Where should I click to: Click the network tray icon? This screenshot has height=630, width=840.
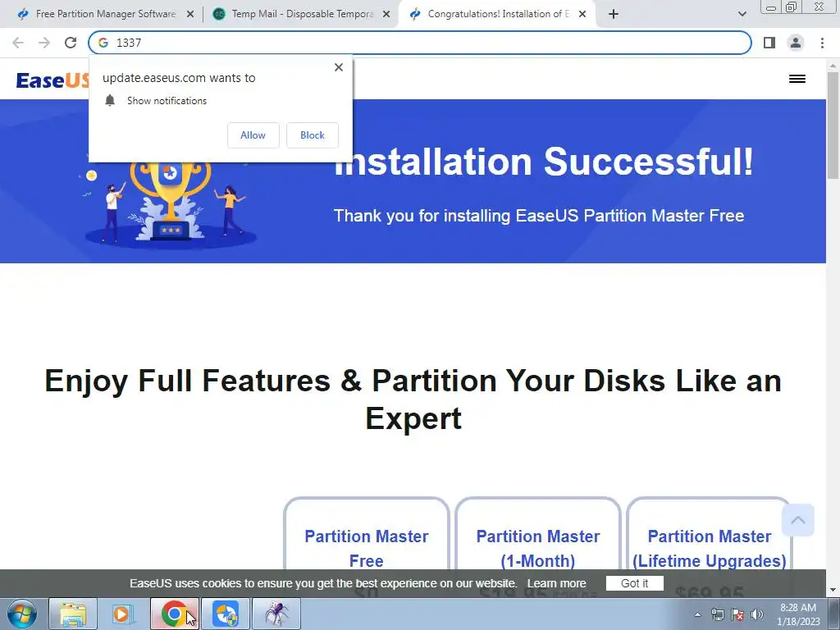[717, 614]
